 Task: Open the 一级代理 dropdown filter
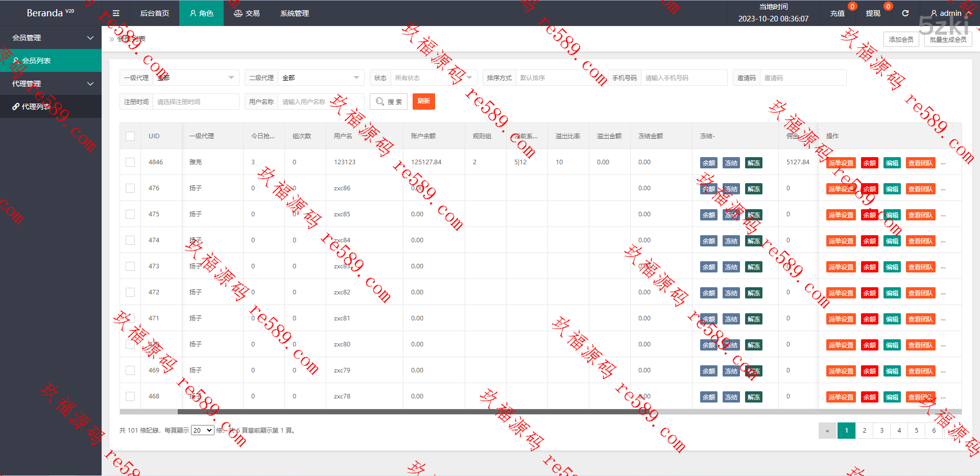pyautogui.click(x=196, y=78)
